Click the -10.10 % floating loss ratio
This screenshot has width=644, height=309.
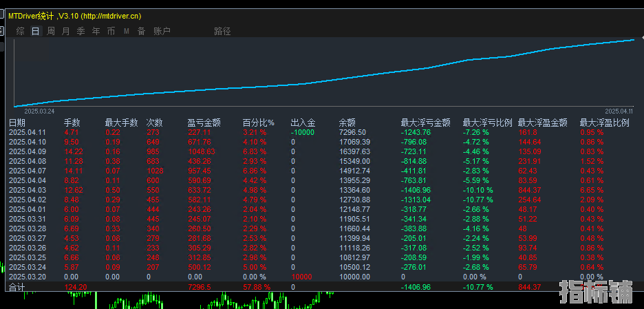click(x=478, y=190)
